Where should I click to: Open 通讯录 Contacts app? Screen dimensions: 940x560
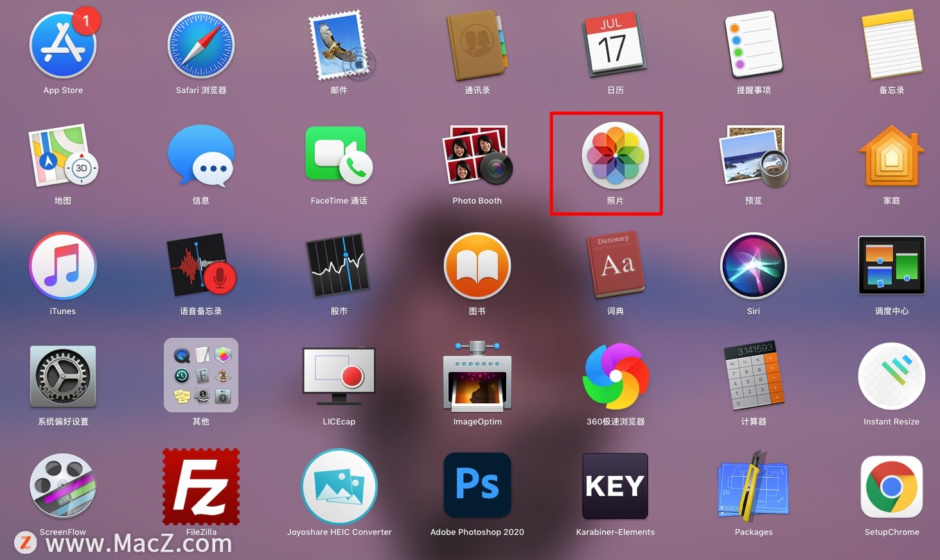477,46
